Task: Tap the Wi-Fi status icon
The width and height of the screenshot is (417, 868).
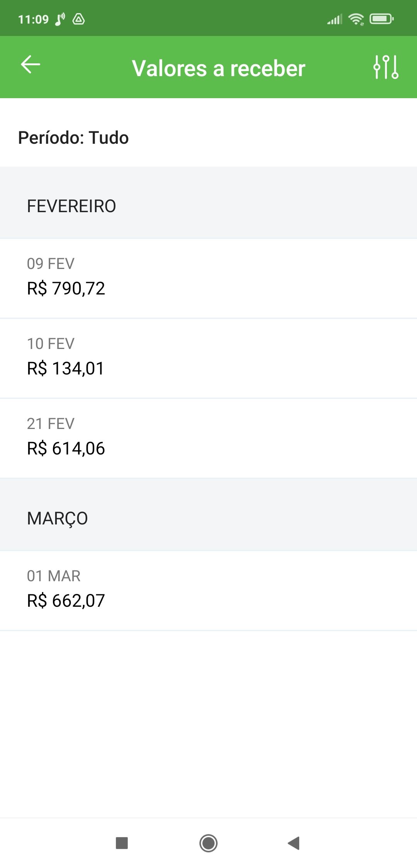Action: (356, 19)
